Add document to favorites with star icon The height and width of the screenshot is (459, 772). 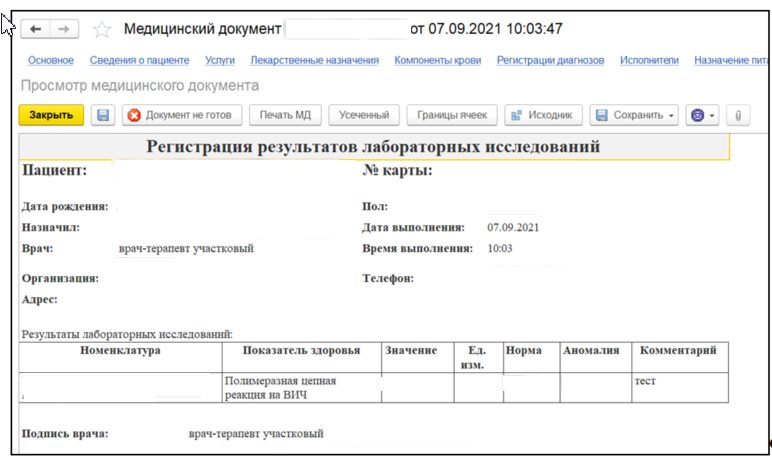101,29
